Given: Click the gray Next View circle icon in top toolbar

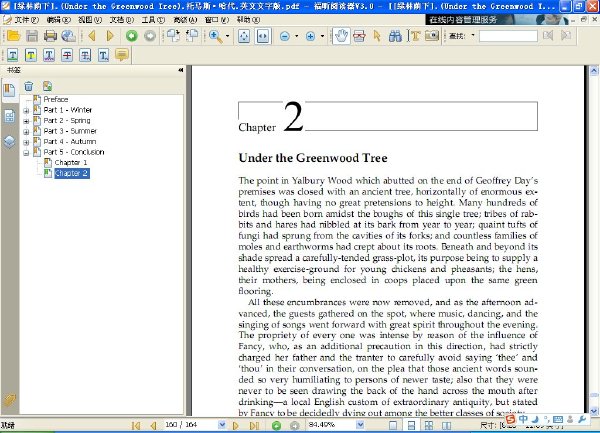Looking at the screenshot, I should click(x=150, y=36).
